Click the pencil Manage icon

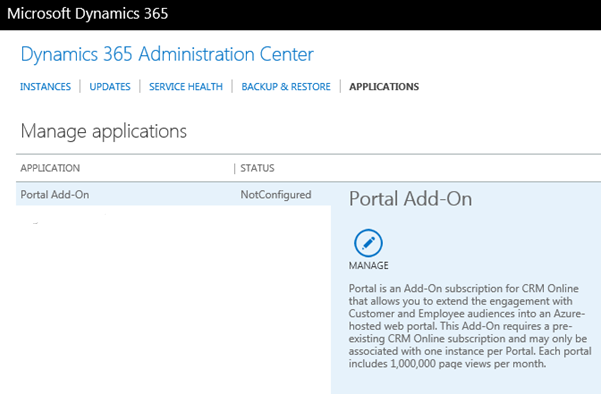[368, 243]
